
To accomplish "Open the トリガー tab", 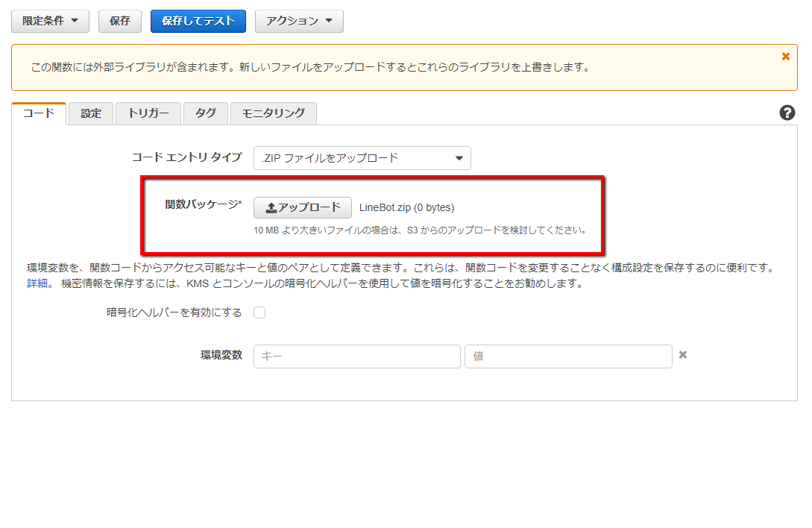I will (148, 113).
